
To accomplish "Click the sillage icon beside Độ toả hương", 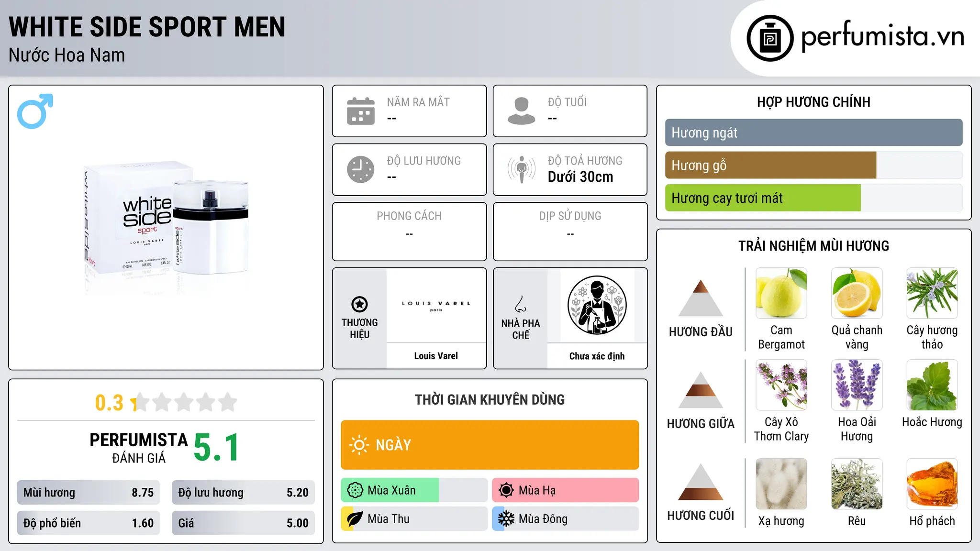I will click(522, 169).
